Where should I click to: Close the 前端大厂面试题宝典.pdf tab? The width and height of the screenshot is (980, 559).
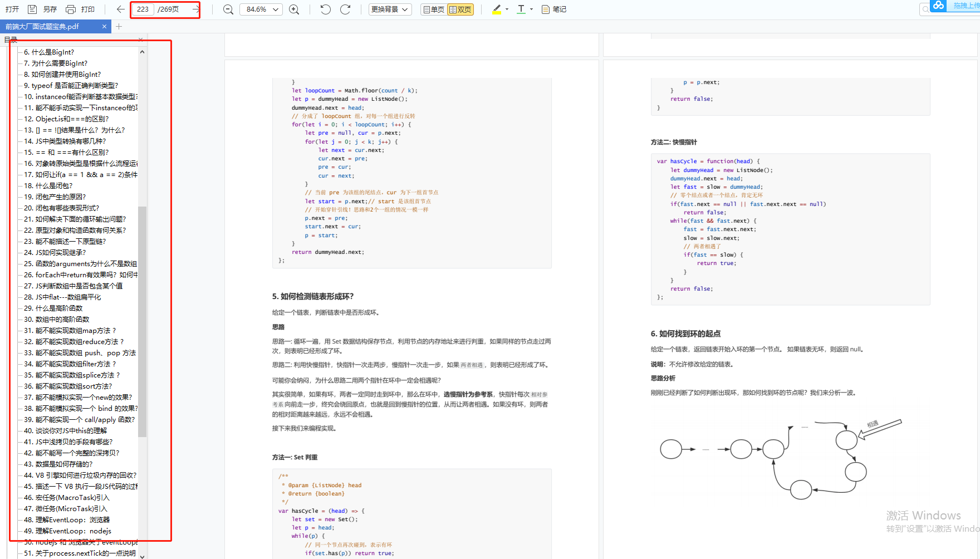click(104, 26)
